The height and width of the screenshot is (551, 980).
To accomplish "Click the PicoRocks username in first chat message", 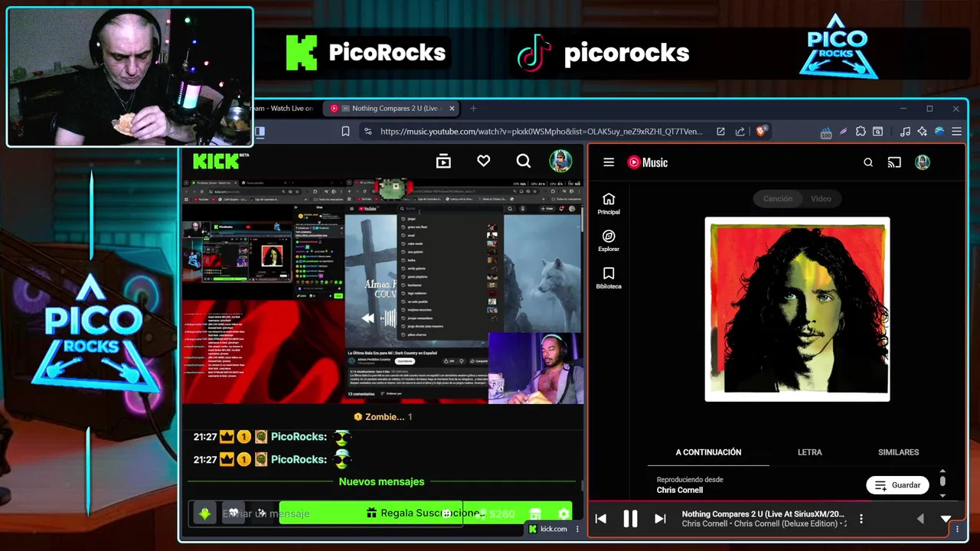I will pyautogui.click(x=299, y=437).
